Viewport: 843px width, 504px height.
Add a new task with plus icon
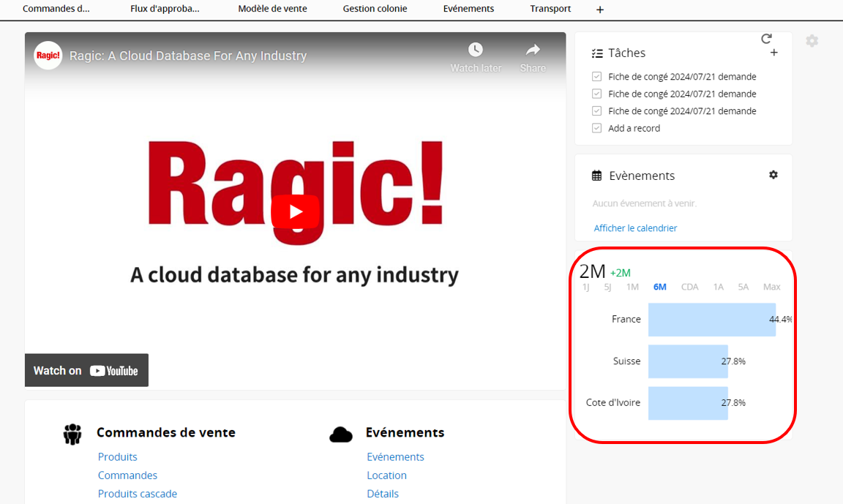coord(773,53)
